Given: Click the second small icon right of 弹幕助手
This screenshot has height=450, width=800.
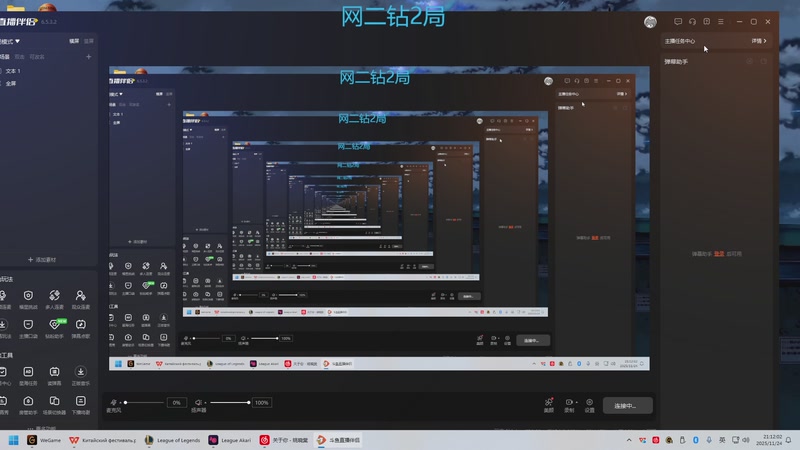Looking at the screenshot, I should pos(764,61).
